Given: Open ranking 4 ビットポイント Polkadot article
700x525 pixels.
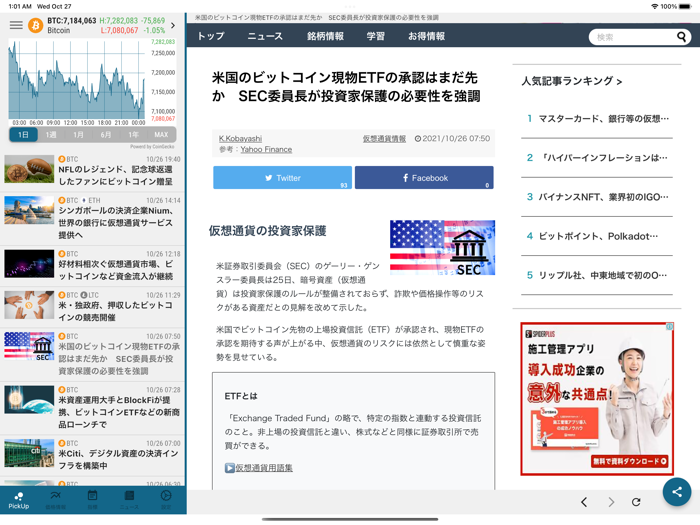Looking at the screenshot, I should [597, 236].
